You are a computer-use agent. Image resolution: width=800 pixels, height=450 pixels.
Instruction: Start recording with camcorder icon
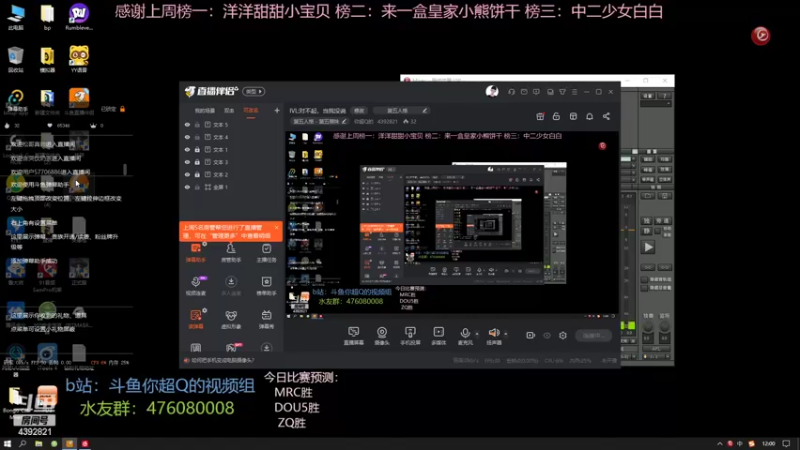531,335
